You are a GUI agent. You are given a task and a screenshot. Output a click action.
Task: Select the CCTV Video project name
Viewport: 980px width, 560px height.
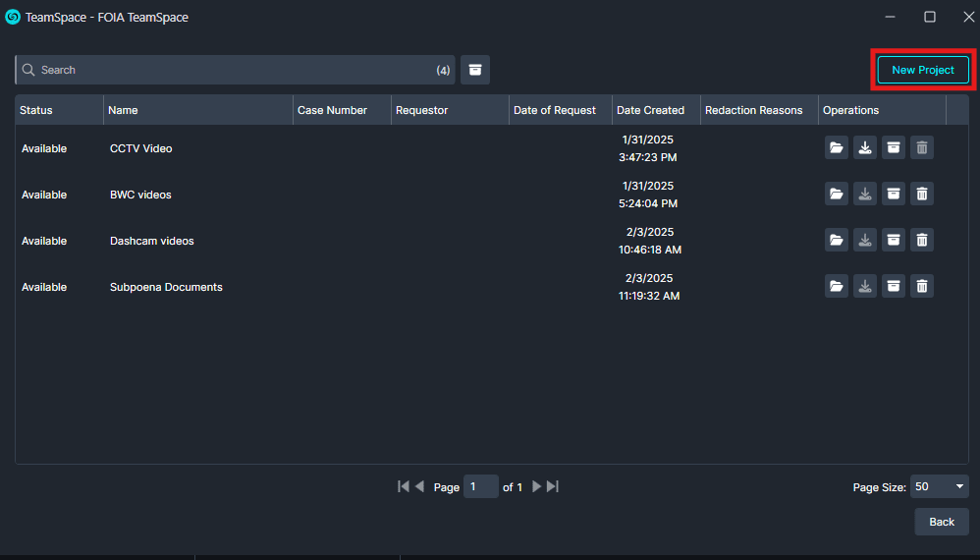(141, 148)
